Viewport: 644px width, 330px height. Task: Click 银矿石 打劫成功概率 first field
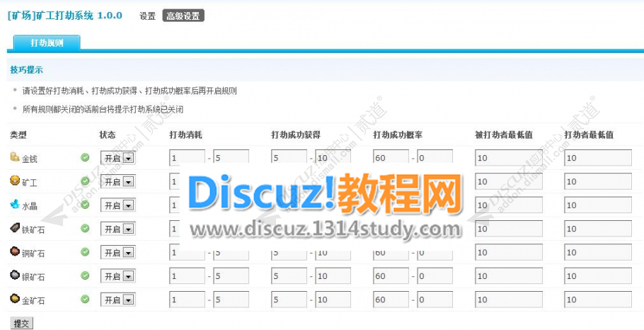391,276
